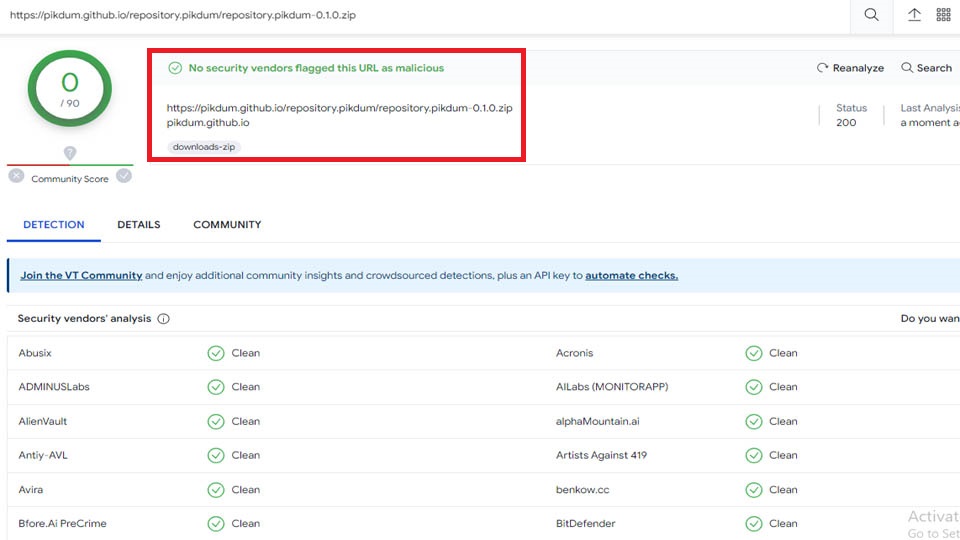Select the Bfore.Ai PreCrime vendor name

(62, 523)
